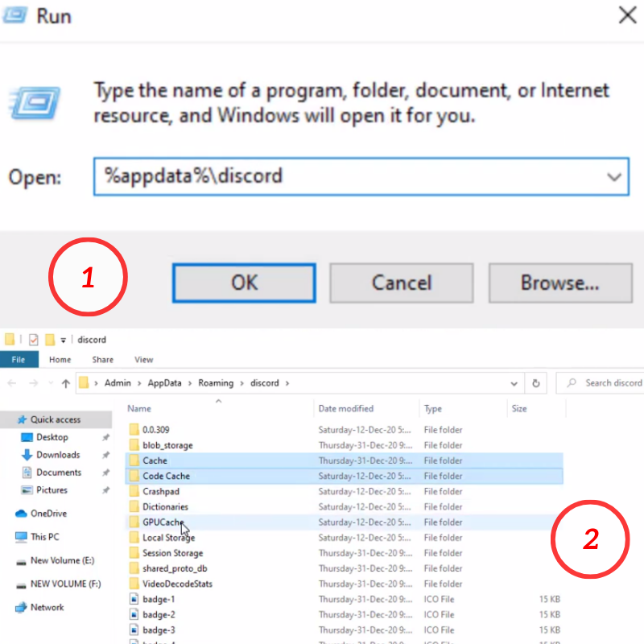Open the Home ribbon tab
This screenshot has height=644, width=644.
pos(60,359)
